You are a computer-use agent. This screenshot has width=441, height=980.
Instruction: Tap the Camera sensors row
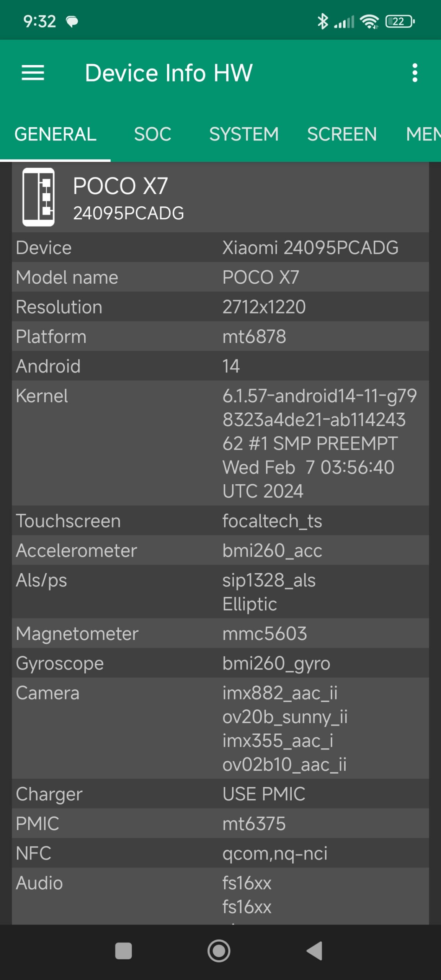pos(220,728)
